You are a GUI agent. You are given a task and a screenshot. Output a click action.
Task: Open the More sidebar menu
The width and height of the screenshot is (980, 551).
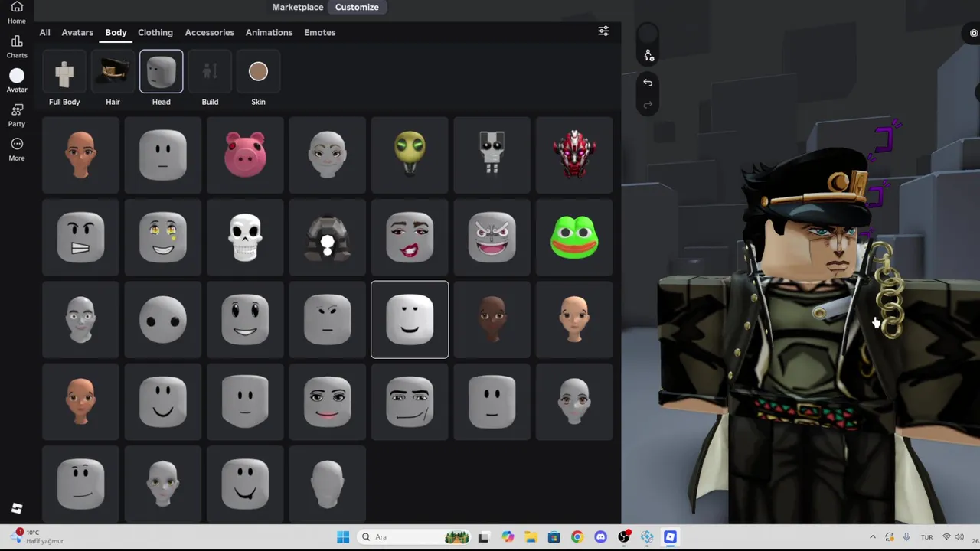point(16,149)
